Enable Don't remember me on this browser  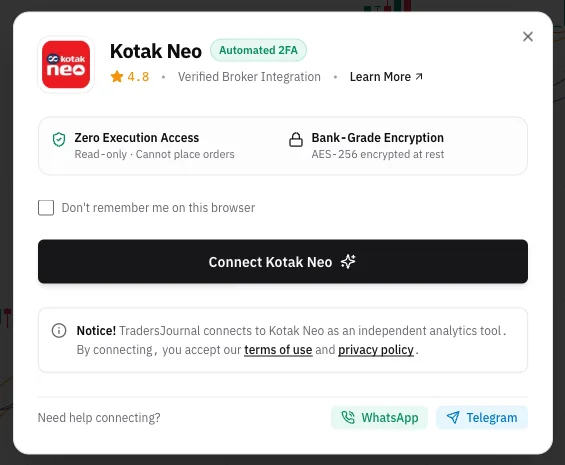[x=46, y=208]
